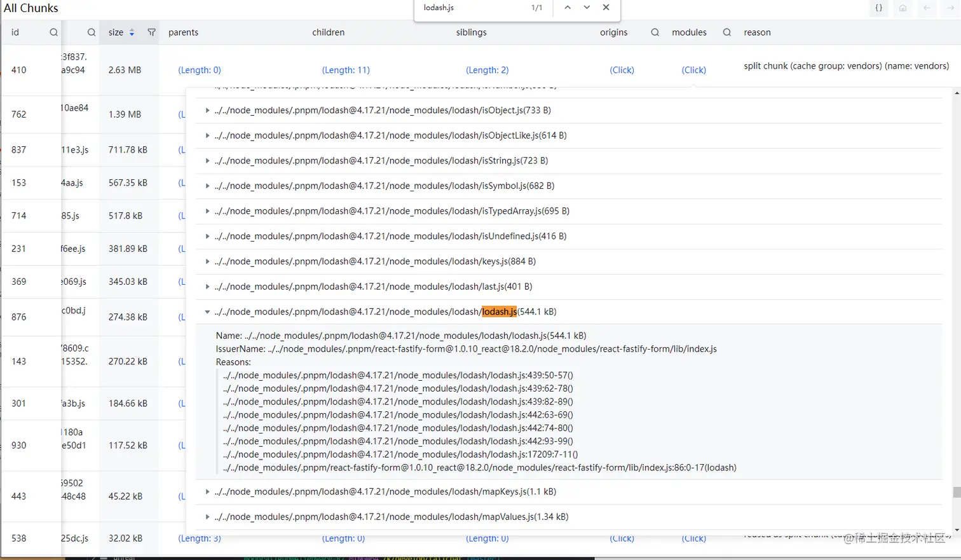Click the children column header

[328, 32]
